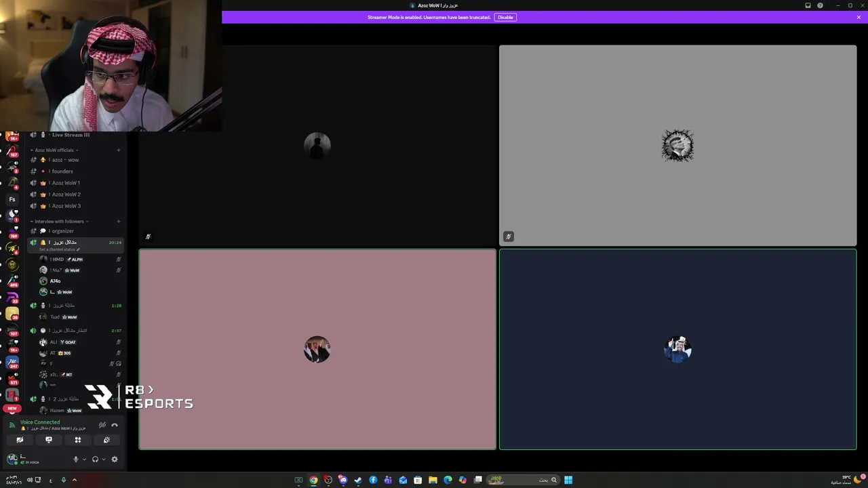
Task: Focus the pink participant video tile
Action: (x=317, y=350)
